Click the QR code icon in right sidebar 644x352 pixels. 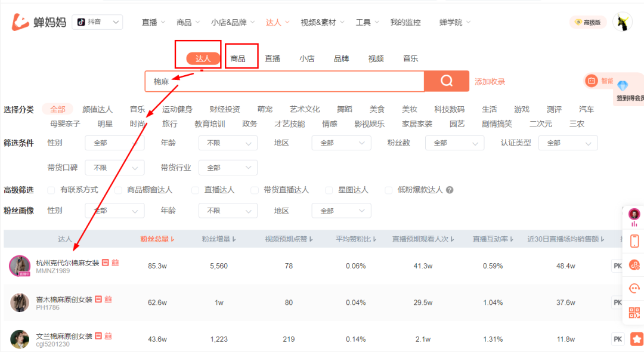point(634,312)
